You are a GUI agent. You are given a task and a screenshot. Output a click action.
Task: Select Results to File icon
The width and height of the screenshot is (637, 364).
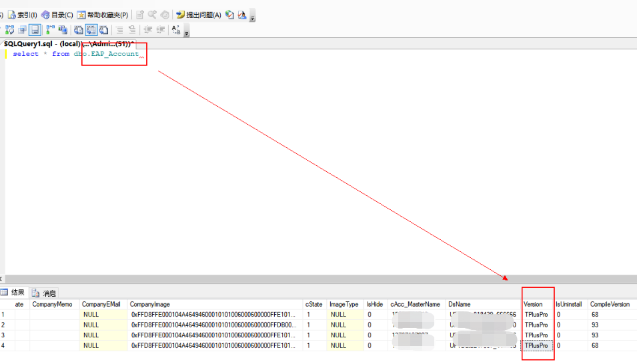(x=104, y=30)
